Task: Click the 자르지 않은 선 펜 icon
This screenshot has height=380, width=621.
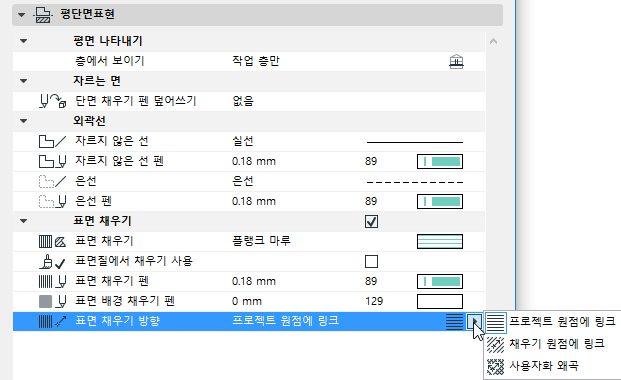Action: [52, 161]
